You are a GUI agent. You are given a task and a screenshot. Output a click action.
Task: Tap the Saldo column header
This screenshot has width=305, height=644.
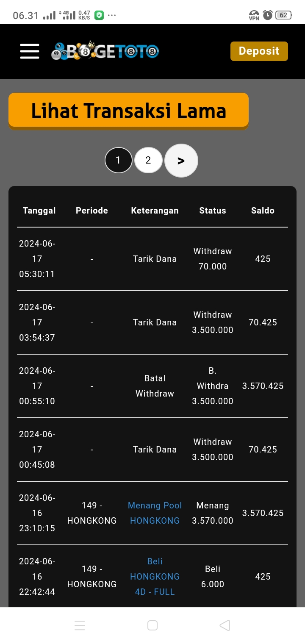263,211
